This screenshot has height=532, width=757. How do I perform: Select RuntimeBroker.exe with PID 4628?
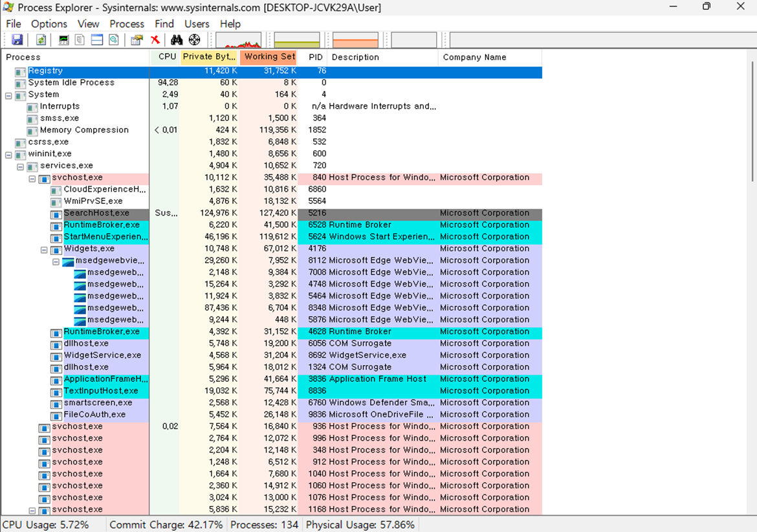[x=272, y=331]
